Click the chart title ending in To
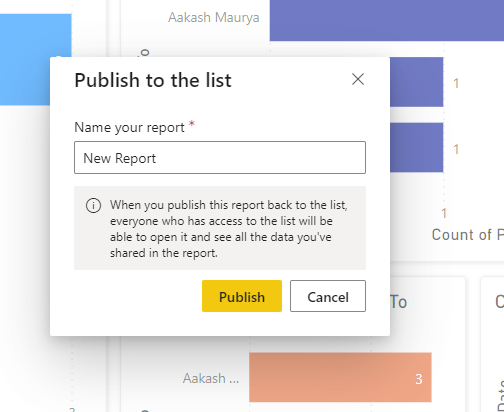The image size is (504, 412). coord(399,302)
